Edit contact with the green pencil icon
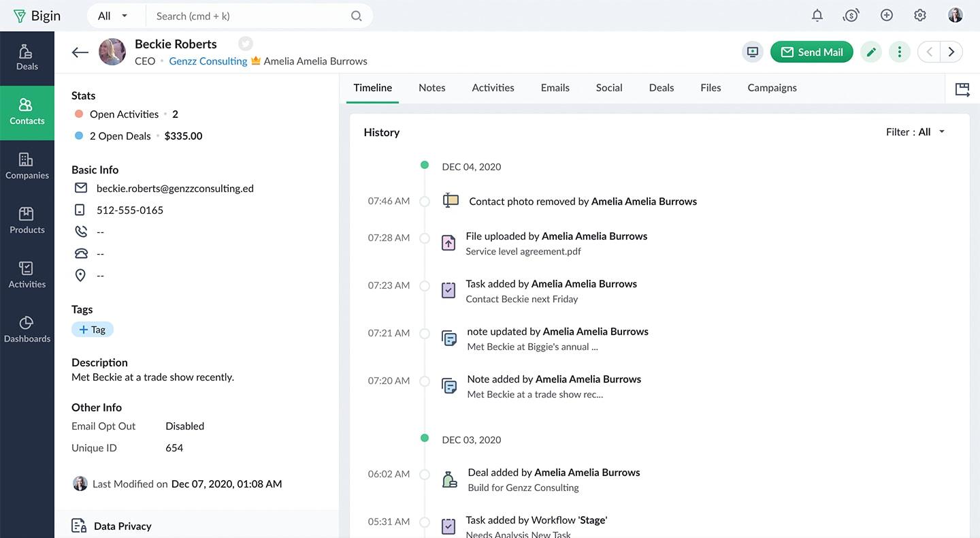The image size is (980, 538). pyautogui.click(x=871, y=52)
